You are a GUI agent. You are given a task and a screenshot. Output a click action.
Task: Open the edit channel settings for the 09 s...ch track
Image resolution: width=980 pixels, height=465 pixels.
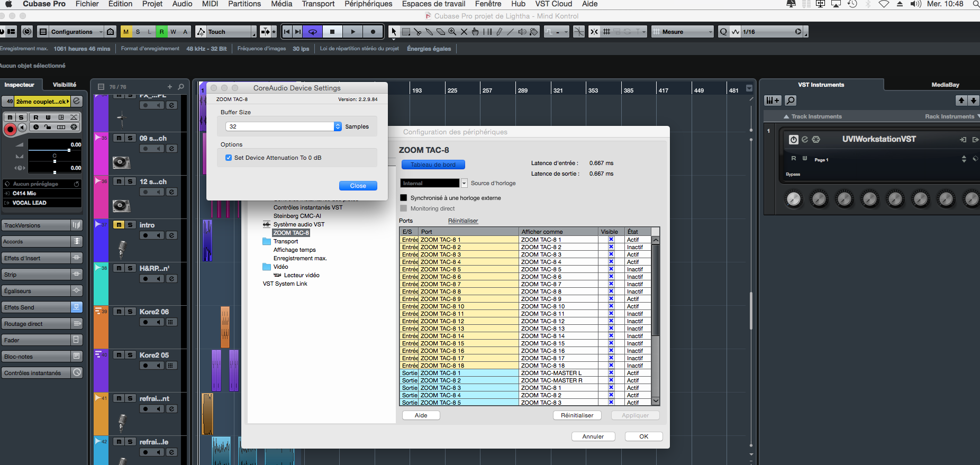(171, 149)
